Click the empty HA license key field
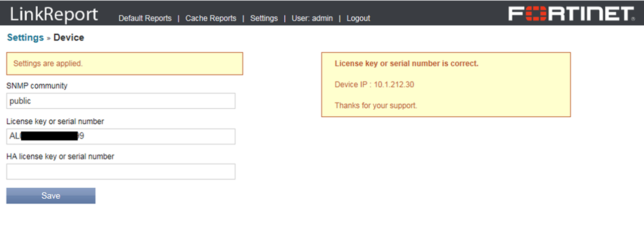644x237 pixels. click(121, 172)
